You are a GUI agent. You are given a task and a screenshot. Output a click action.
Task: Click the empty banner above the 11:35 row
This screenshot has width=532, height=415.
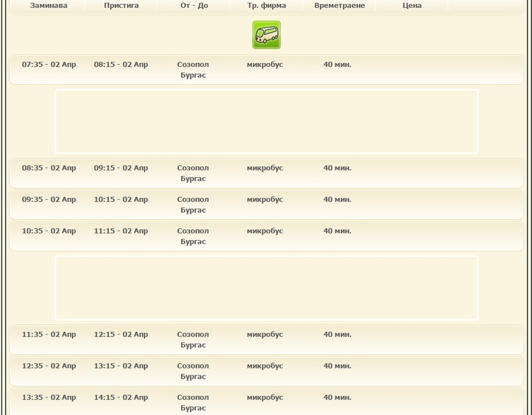[x=266, y=288]
